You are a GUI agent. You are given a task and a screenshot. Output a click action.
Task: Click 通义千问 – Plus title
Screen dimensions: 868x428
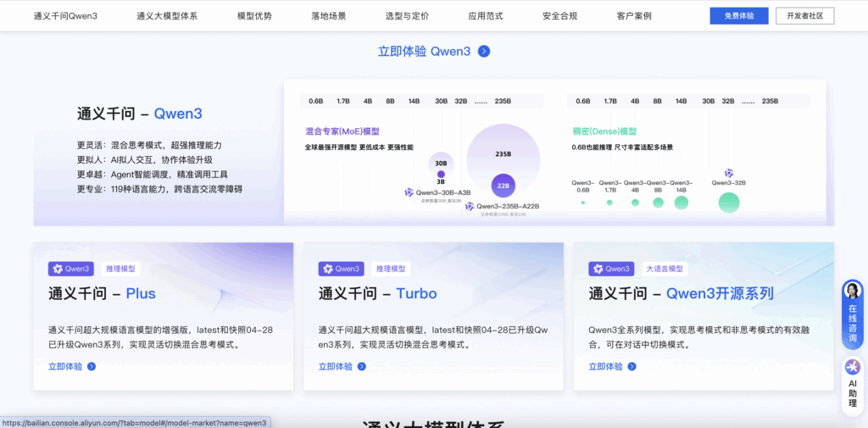102,293
